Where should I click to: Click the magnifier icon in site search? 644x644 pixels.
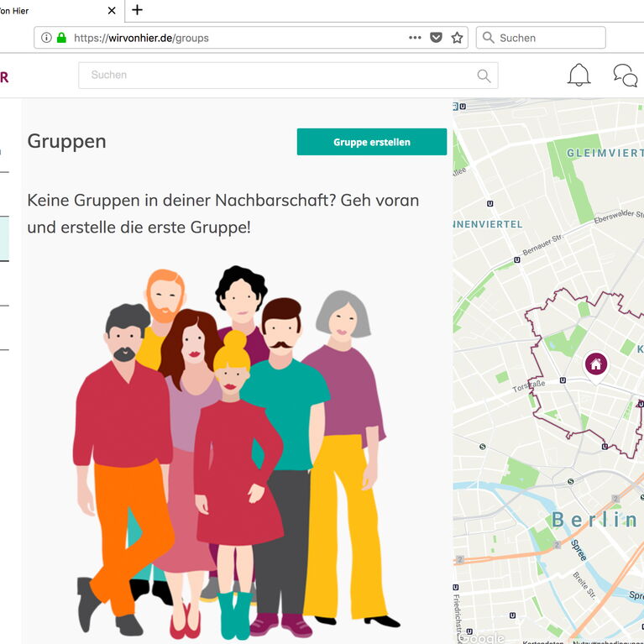tap(484, 76)
